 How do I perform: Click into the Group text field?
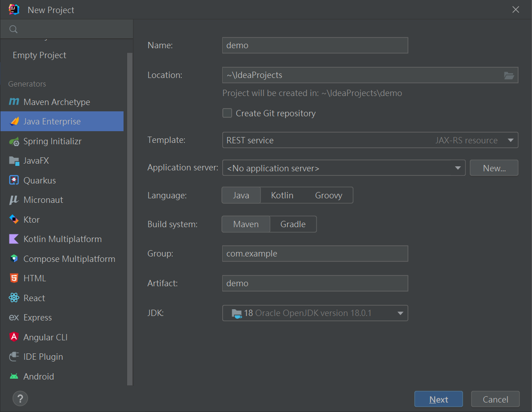pos(315,253)
